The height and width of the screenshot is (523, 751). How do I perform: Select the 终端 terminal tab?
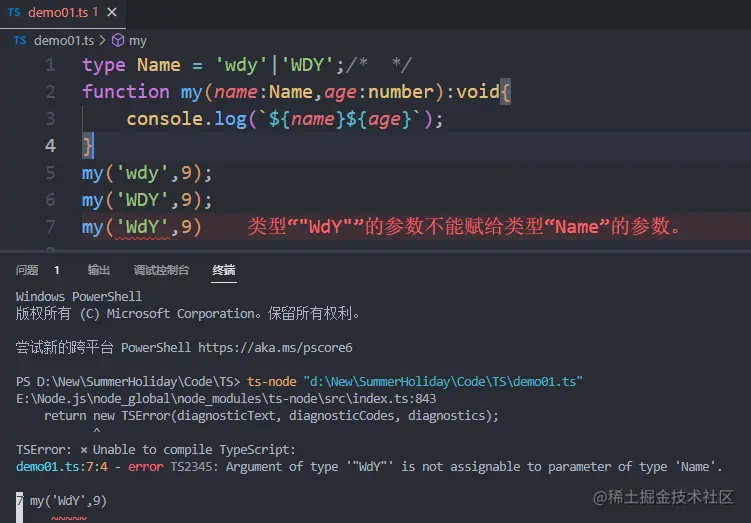224,270
